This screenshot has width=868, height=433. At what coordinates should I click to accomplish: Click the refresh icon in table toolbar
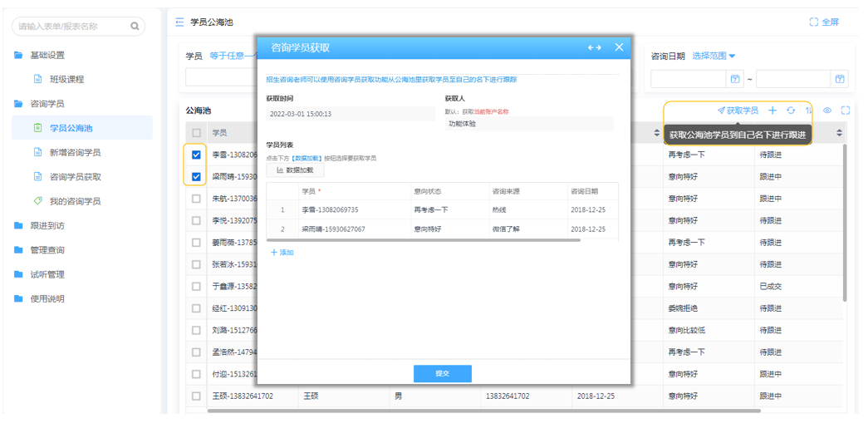coord(791,111)
